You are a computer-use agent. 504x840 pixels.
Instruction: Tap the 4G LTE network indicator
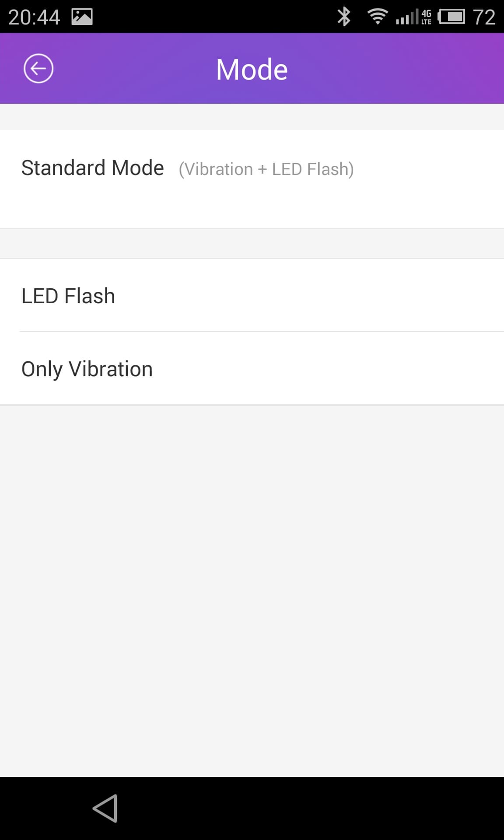pyautogui.click(x=426, y=17)
